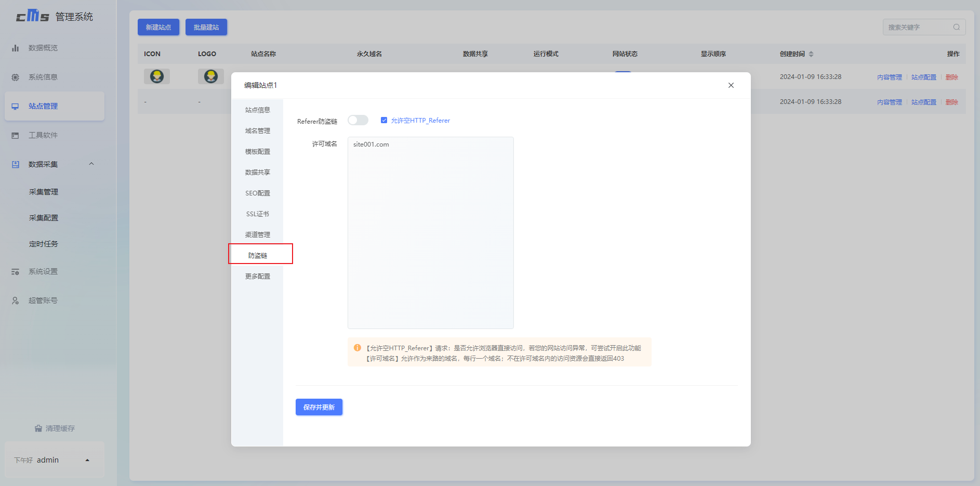
Task: Open 内容管理 for the first row
Action: [890, 77]
